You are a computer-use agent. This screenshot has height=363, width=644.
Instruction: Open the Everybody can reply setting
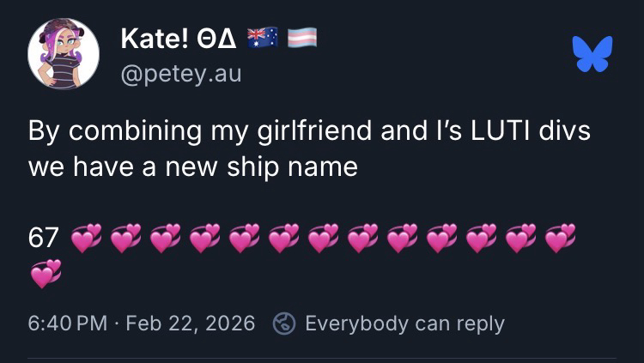pyautogui.click(x=404, y=324)
